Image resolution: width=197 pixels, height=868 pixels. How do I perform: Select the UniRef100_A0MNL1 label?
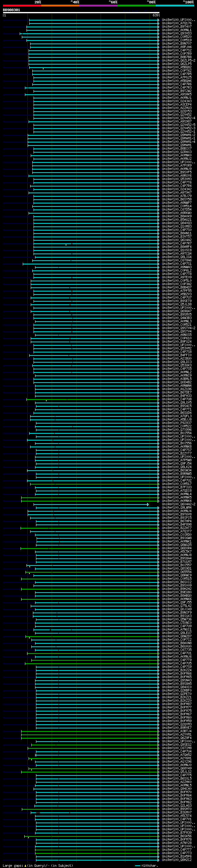[x=176, y=30]
